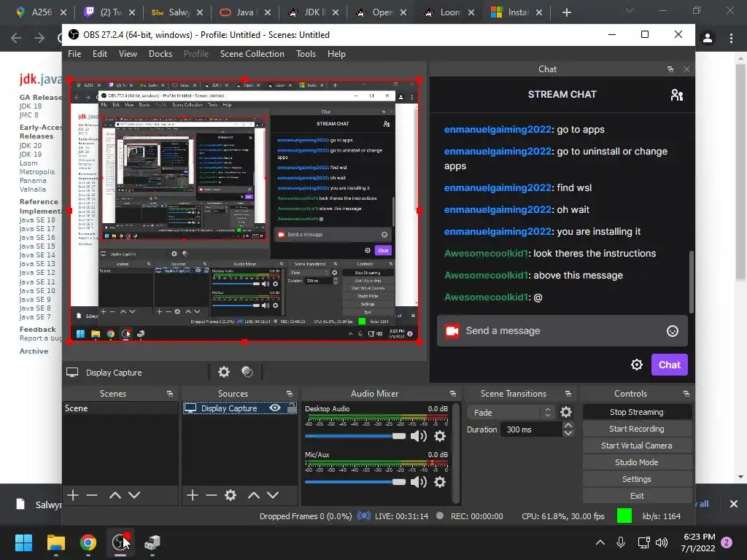Click Stop Streaming button
Screen dimensions: 747x560
click(x=636, y=412)
